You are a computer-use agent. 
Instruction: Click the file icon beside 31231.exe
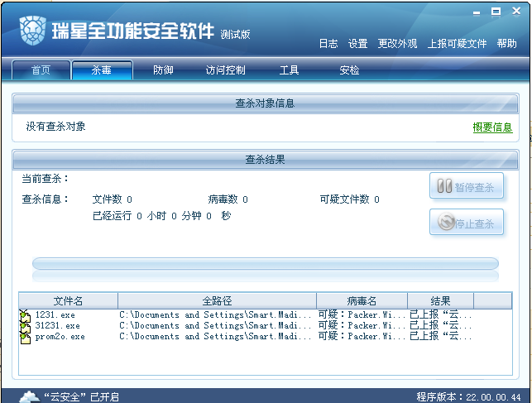25,326
